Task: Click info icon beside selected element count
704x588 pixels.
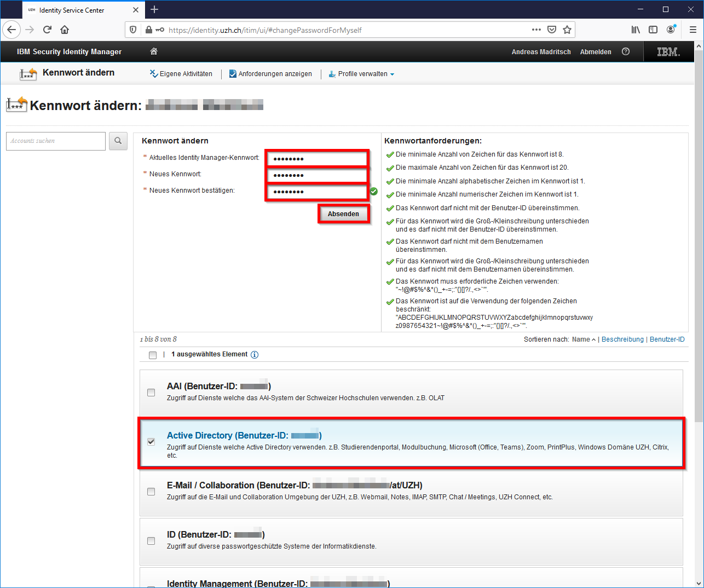Action: (255, 355)
